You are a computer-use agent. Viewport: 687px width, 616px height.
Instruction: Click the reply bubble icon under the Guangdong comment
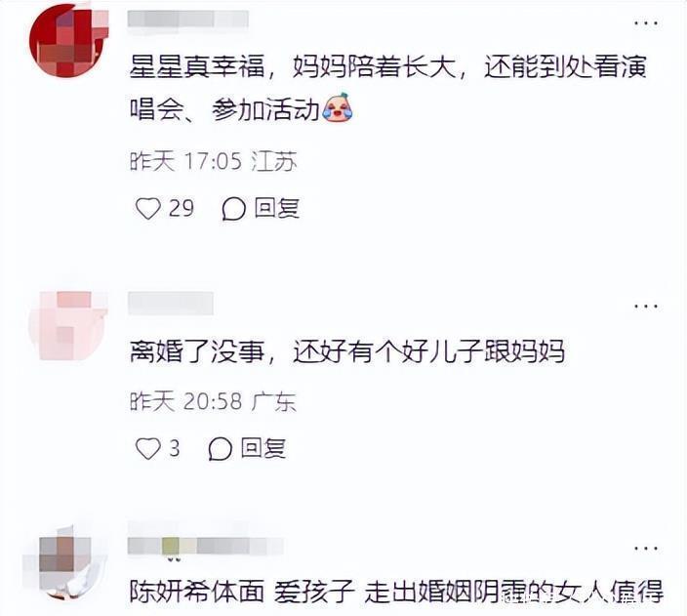(220, 449)
